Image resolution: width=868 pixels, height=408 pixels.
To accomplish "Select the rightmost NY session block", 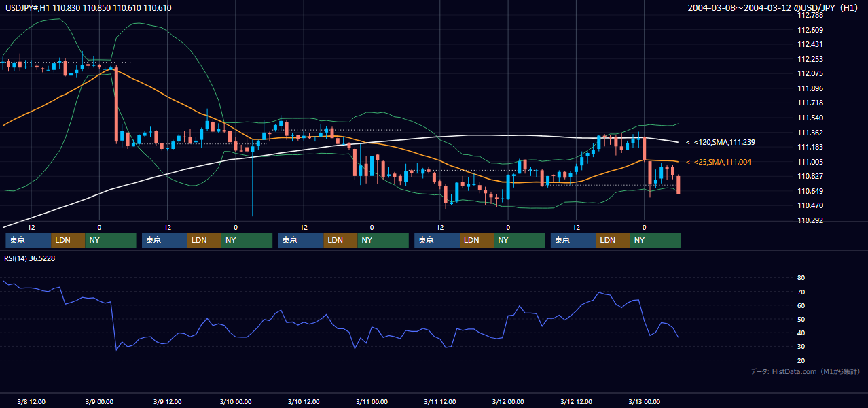I will [655, 240].
